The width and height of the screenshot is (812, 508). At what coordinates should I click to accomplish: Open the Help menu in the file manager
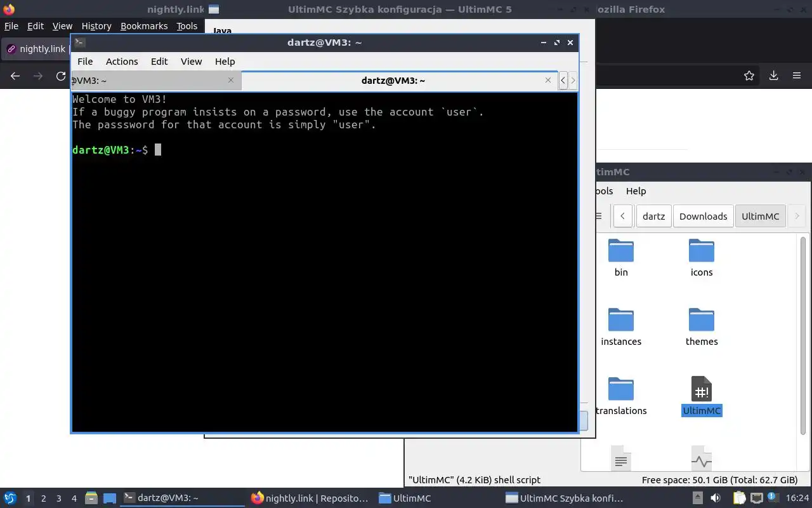tap(636, 191)
